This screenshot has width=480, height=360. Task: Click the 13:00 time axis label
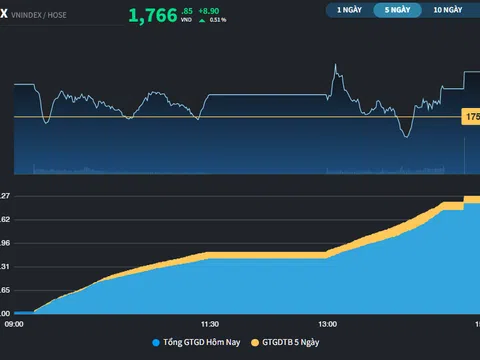[x=328, y=324]
